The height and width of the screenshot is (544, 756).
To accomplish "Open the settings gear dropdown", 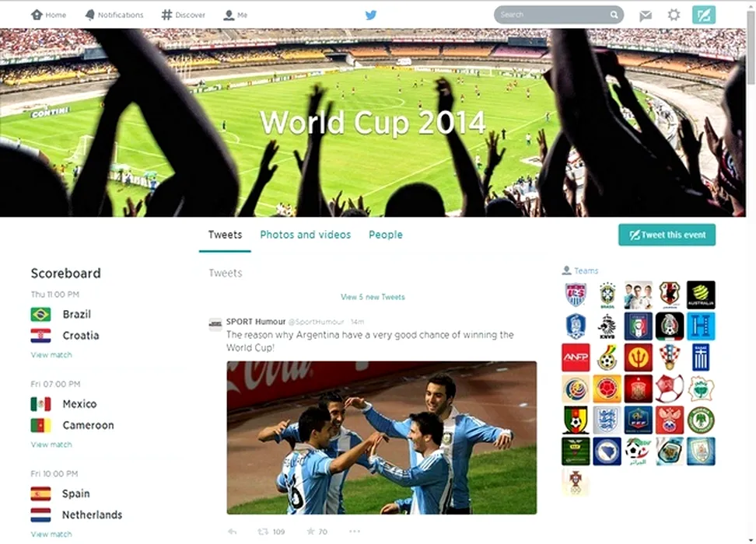I will 674,15.
